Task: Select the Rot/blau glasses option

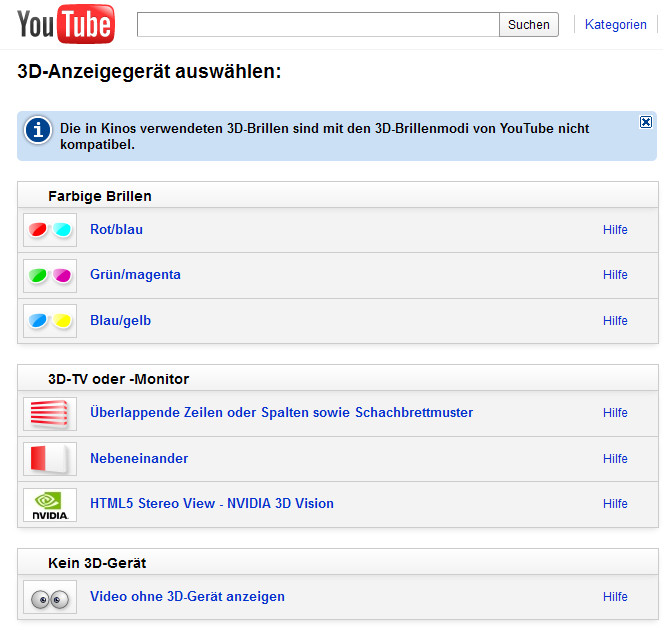Action: click(116, 229)
